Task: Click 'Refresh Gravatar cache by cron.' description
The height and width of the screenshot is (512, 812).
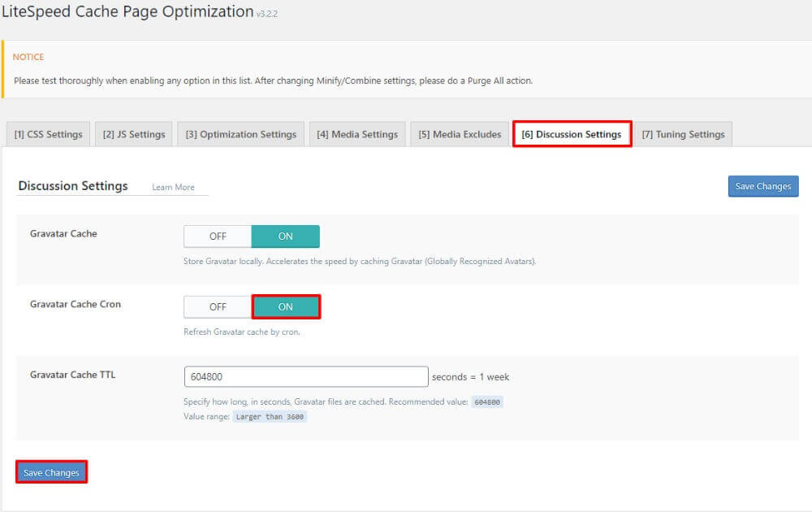Action: (242, 332)
